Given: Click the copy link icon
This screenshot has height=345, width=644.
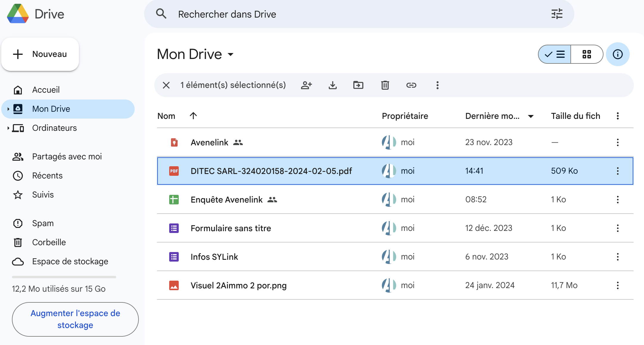Looking at the screenshot, I should [411, 85].
